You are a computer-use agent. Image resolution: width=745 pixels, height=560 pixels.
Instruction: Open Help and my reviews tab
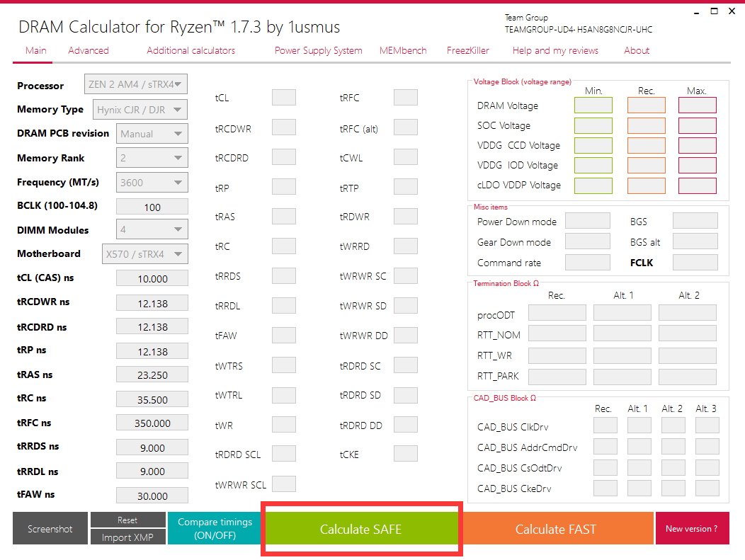[x=555, y=50]
